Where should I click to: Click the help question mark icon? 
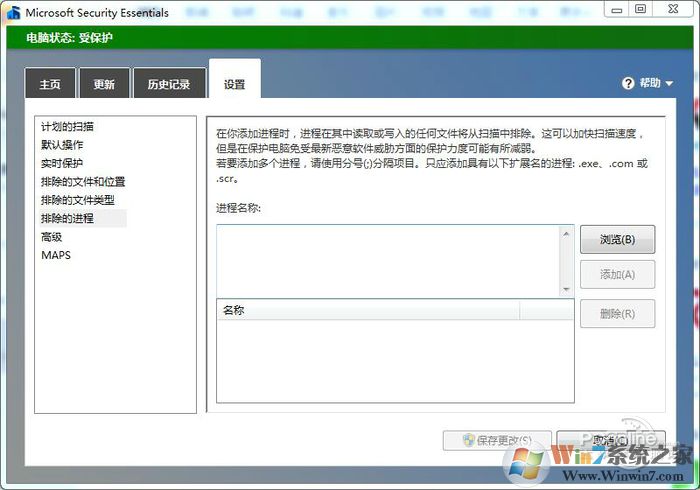tap(628, 83)
